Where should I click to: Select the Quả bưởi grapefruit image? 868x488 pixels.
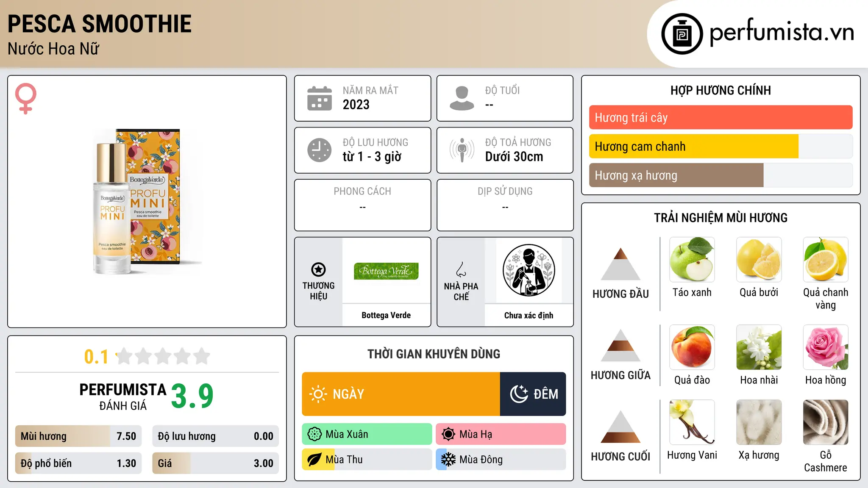759,260
